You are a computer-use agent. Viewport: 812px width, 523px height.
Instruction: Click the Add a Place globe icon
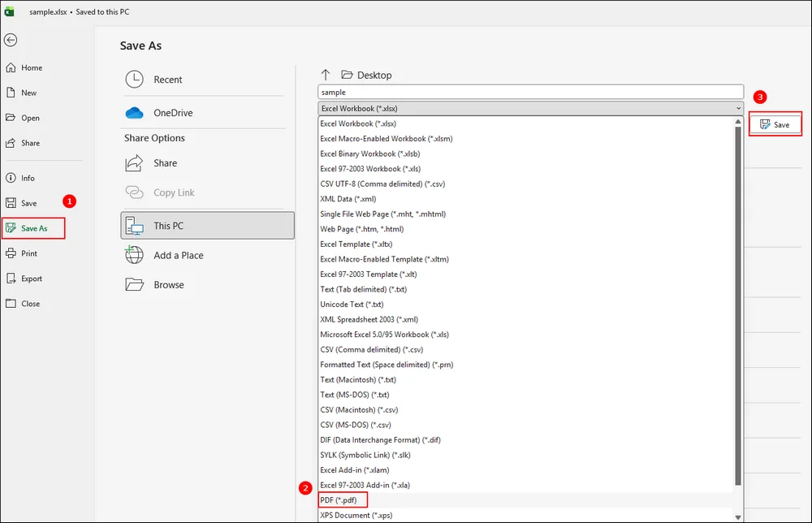tap(135, 255)
